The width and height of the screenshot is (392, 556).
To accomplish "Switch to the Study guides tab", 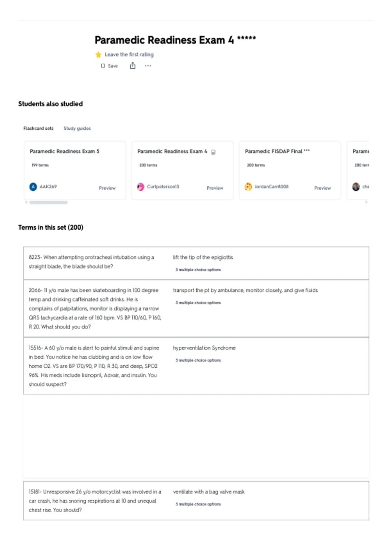I will tap(77, 129).
